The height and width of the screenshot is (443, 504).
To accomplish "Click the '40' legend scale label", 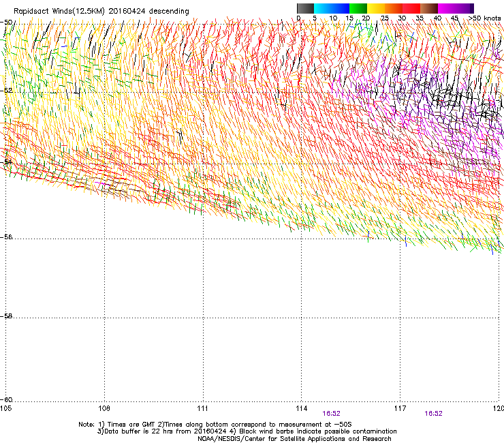I will 437,18.
